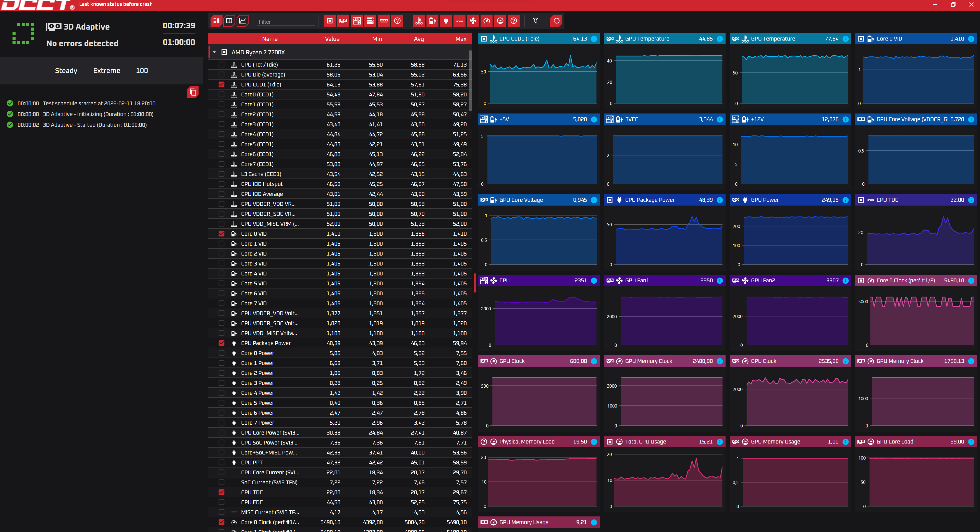Sort by the Name column header
Image resolution: width=980 pixels, height=532 pixels.
[270, 39]
